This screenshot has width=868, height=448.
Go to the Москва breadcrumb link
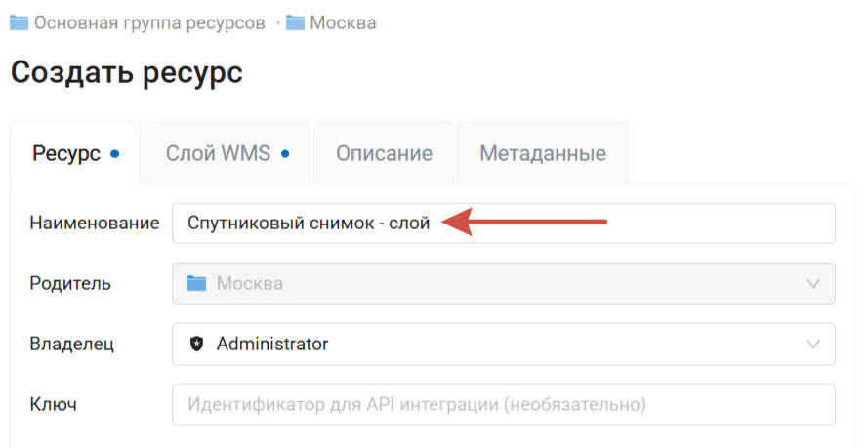pyautogui.click(x=343, y=22)
